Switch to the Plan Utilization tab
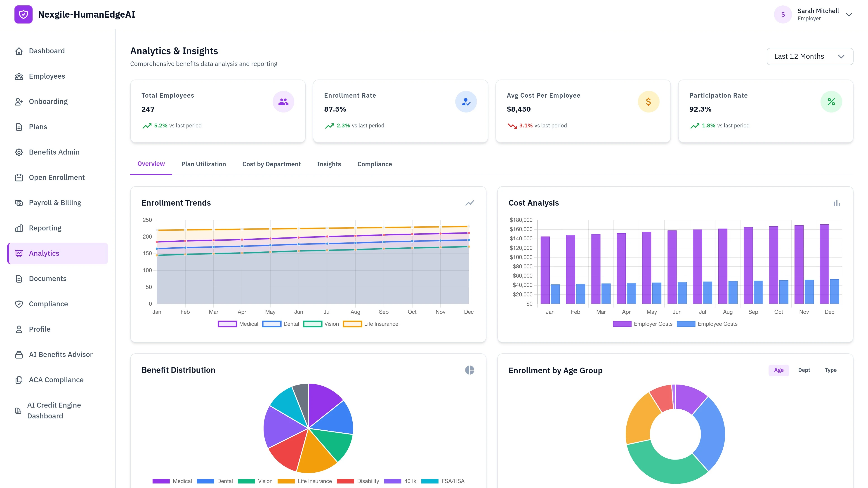Viewport: 868px width, 488px height. [203, 164]
